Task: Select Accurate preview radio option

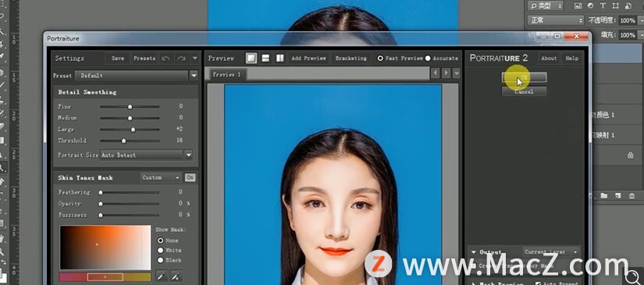Action: (x=428, y=59)
